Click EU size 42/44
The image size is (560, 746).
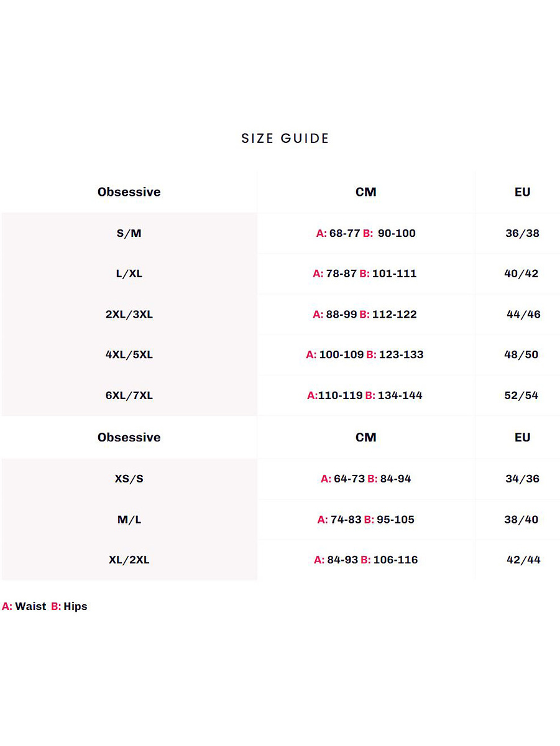pos(523,560)
